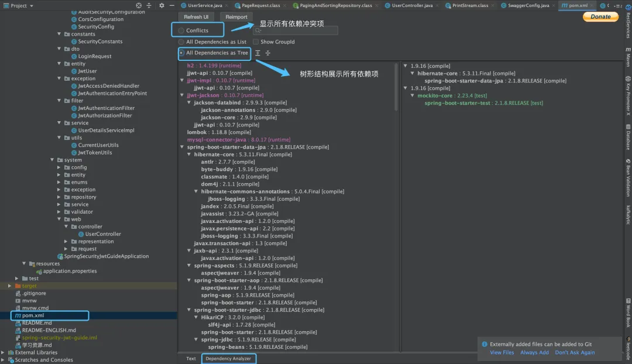
Task: Select All Dependencies as Tree radio
Action: pos(182,53)
